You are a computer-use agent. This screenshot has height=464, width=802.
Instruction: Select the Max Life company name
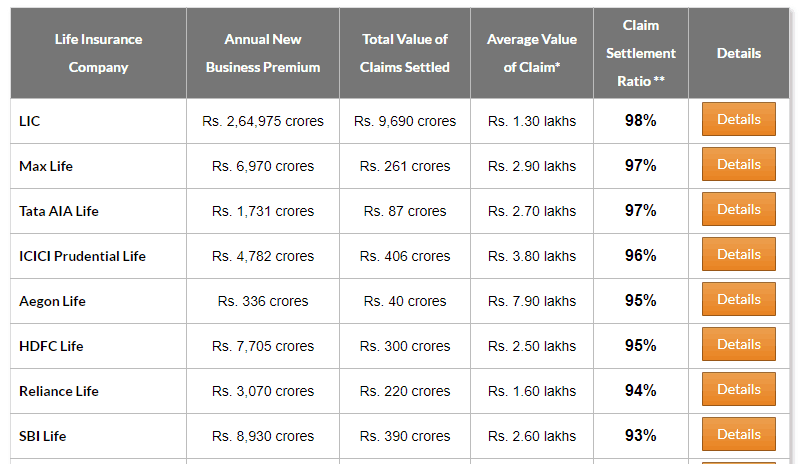[x=46, y=166]
